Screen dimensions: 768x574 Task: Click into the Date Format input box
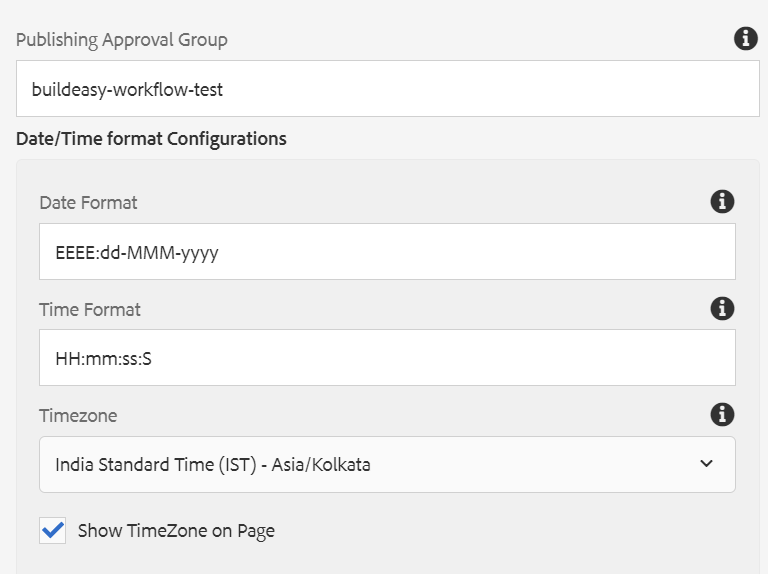click(387, 252)
